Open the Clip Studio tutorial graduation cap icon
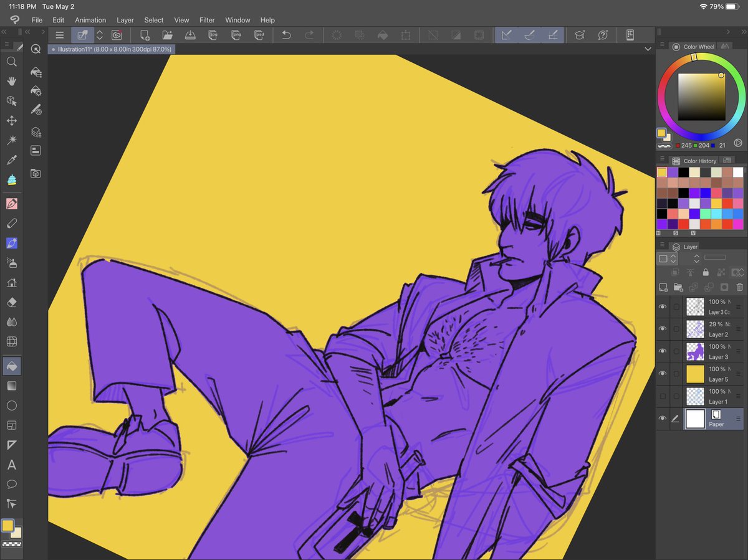 (580, 36)
